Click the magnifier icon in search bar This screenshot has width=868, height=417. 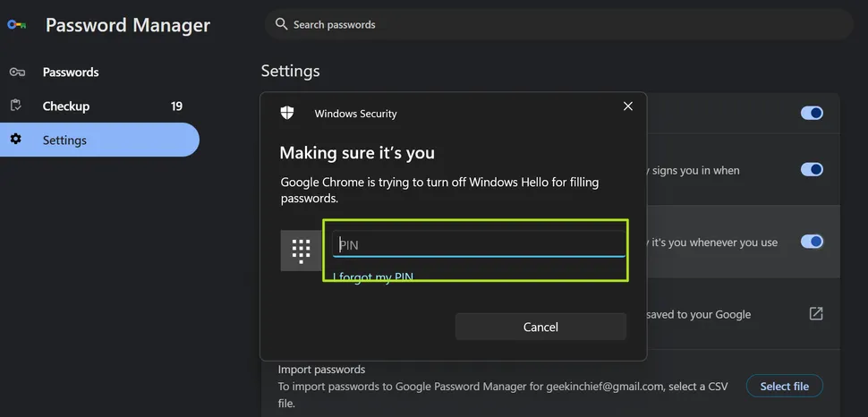(x=281, y=24)
